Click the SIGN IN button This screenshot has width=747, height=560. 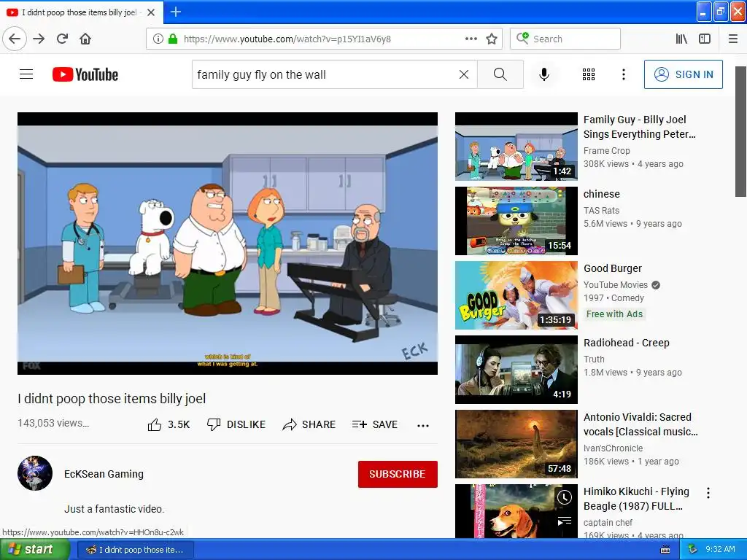pyautogui.click(x=683, y=74)
